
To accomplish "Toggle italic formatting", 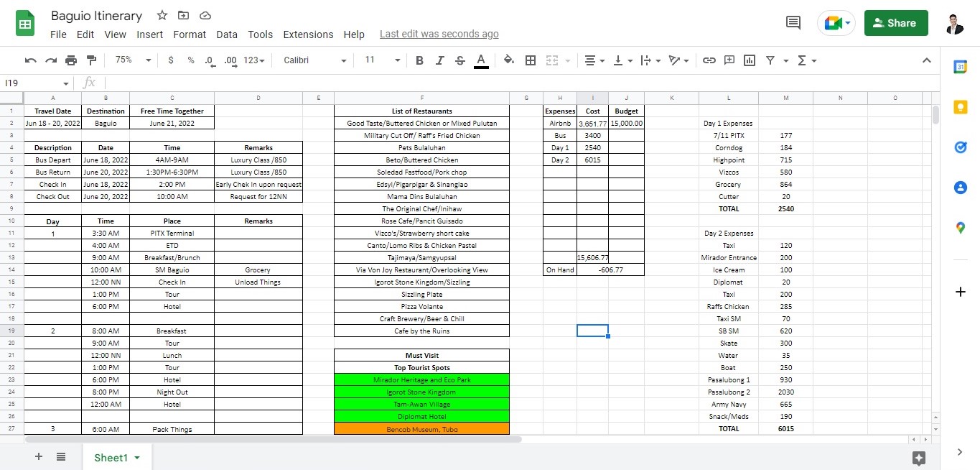I will point(440,60).
